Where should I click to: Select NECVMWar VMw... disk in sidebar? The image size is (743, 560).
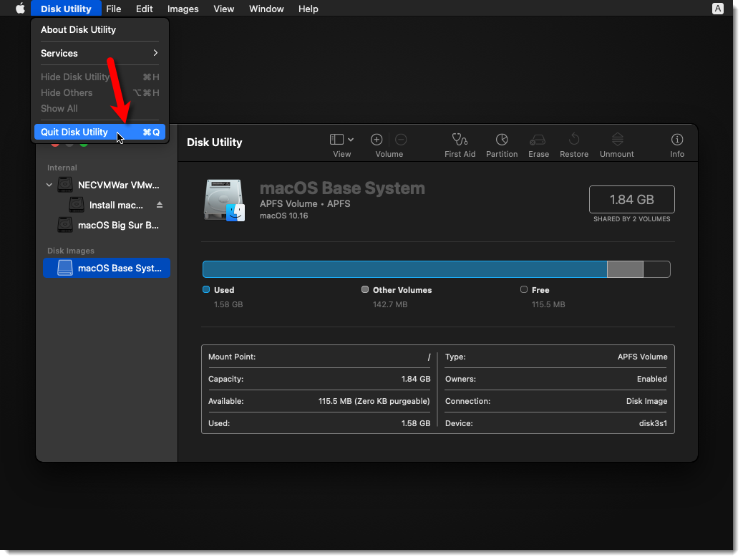tap(108, 185)
